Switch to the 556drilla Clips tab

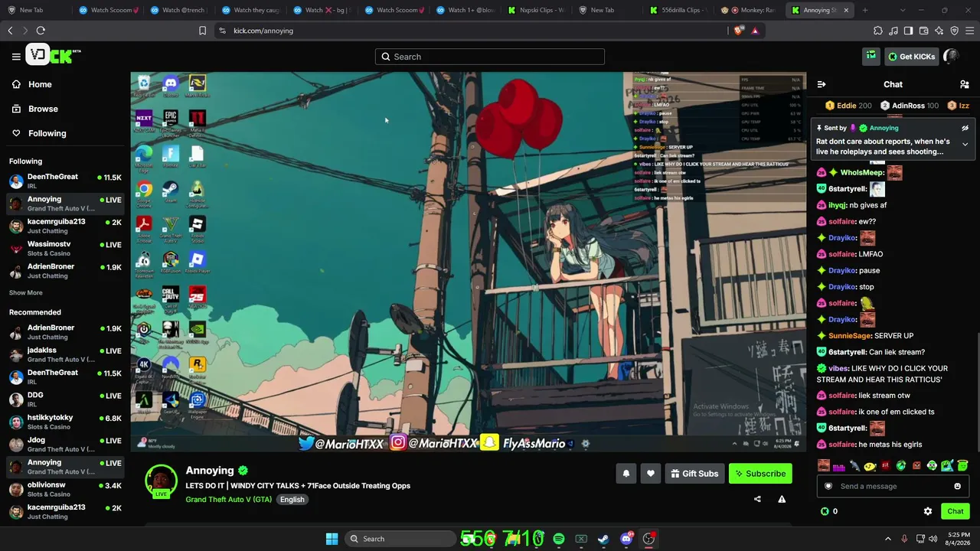click(679, 10)
